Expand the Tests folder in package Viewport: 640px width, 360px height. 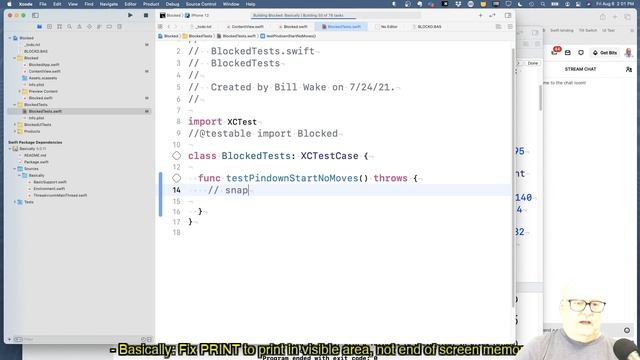point(15,202)
